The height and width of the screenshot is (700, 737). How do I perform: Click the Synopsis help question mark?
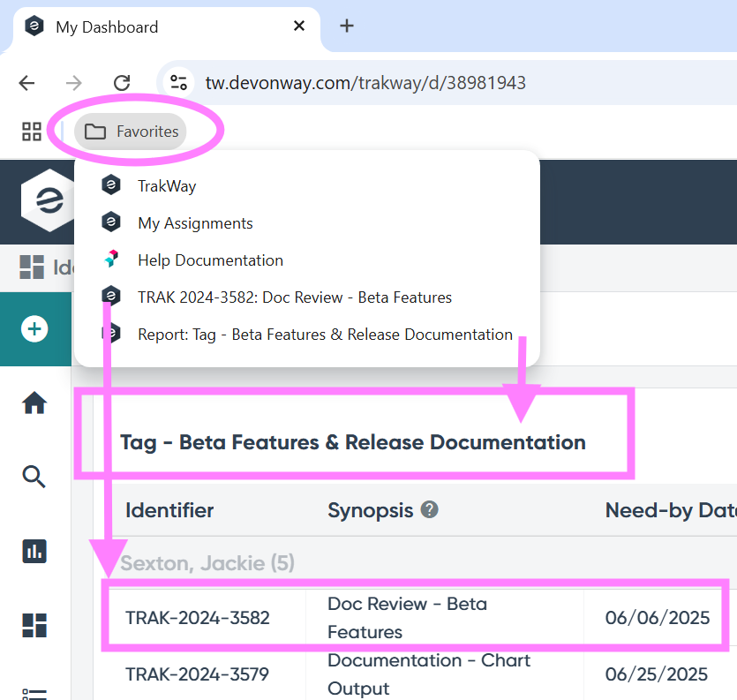tap(429, 509)
